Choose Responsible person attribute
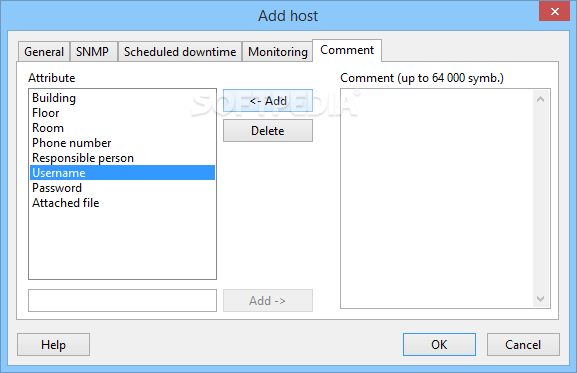Screen dimensions: 577x373 coord(122,158)
